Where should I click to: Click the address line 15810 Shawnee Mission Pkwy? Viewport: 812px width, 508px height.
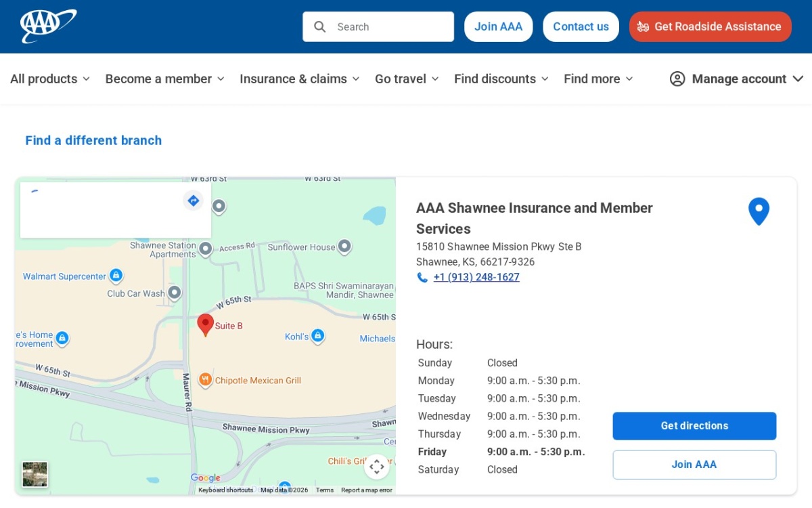[x=499, y=247]
